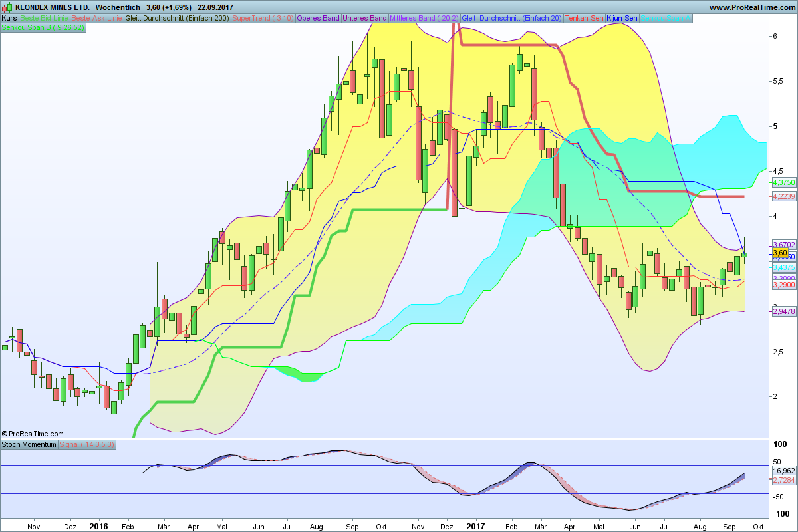Viewport: 798px width, 532px height.
Task: Open Gleit. Durchschnitt (Einfach 200) settings
Action: (x=178, y=18)
